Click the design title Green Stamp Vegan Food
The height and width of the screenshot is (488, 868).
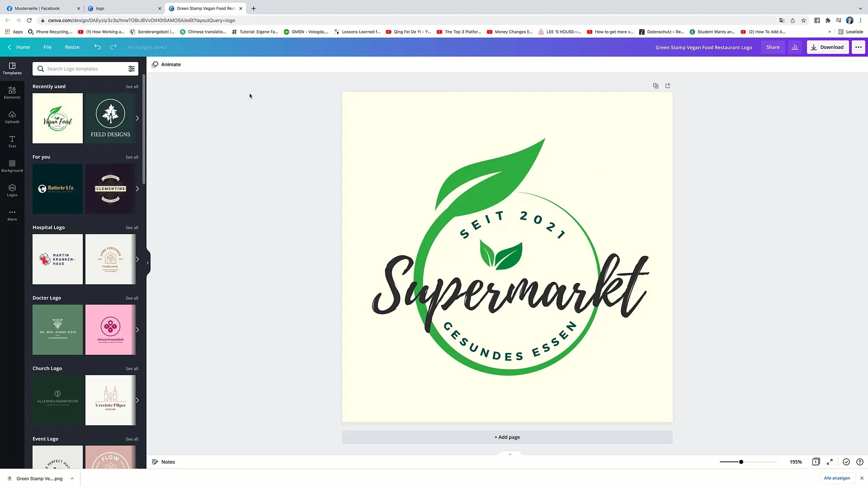[704, 47]
